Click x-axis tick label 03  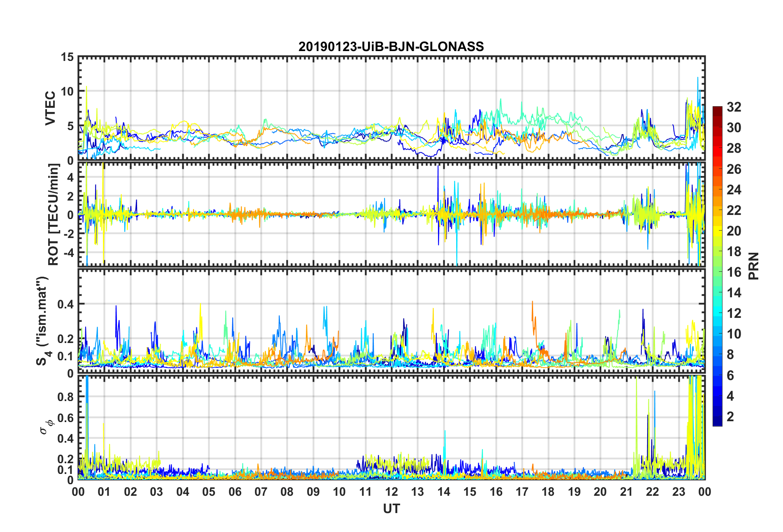click(156, 492)
